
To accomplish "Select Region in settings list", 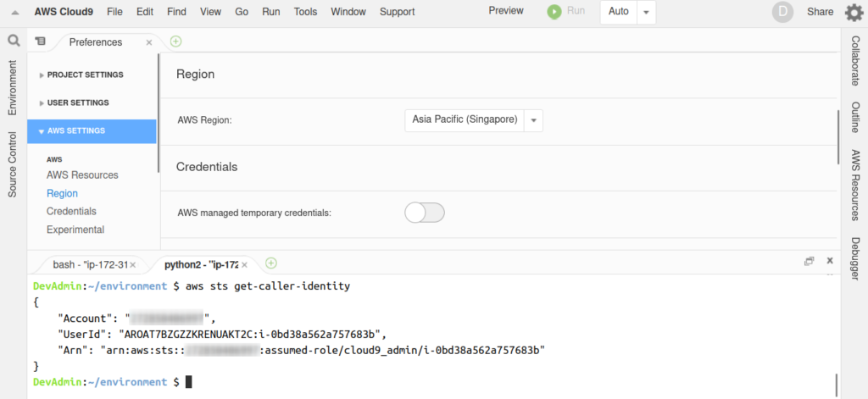I will pos(62,194).
